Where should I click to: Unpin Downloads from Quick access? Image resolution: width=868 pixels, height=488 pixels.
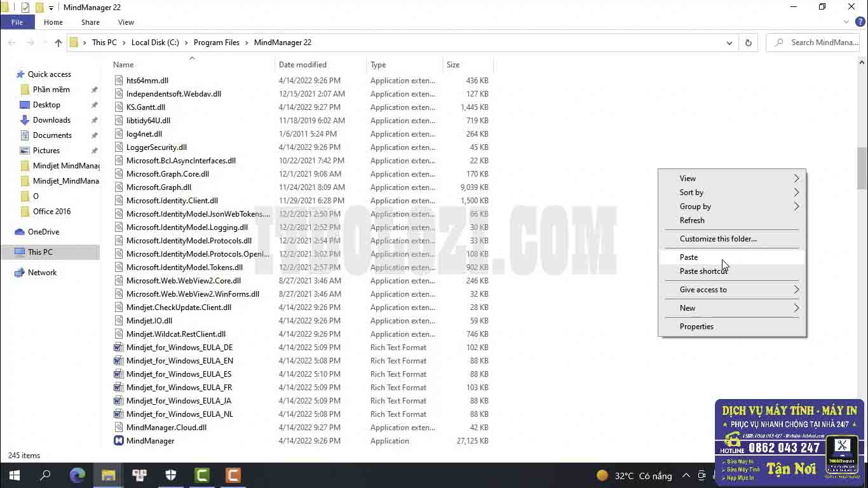coord(94,119)
